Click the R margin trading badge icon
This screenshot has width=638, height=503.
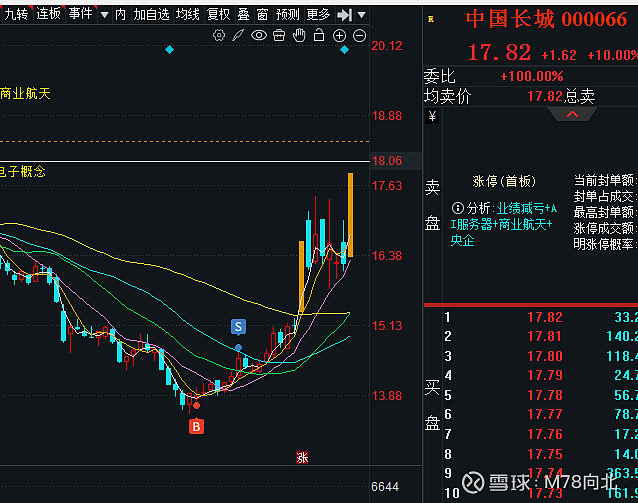pos(431,19)
